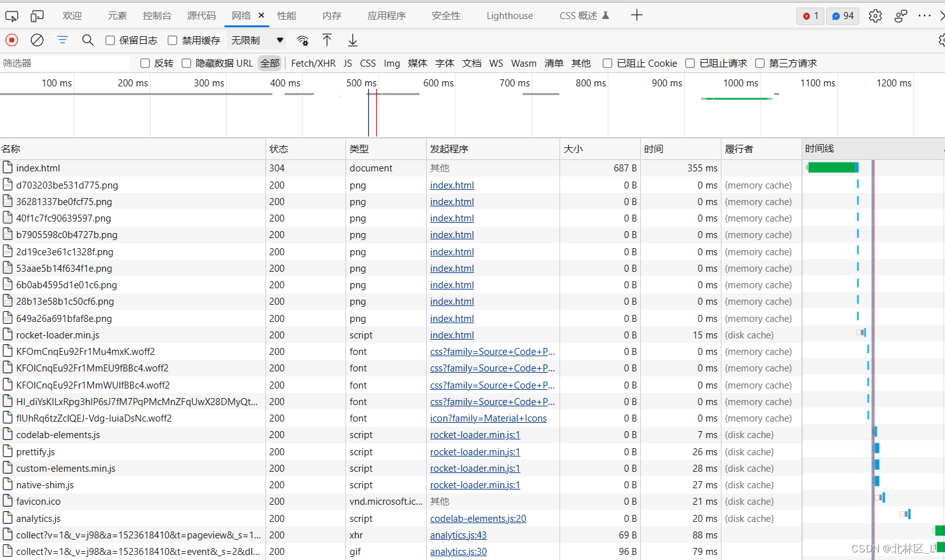Image resolution: width=945 pixels, height=560 pixels.
Task: Open network conditions wifi icon
Action: (302, 41)
